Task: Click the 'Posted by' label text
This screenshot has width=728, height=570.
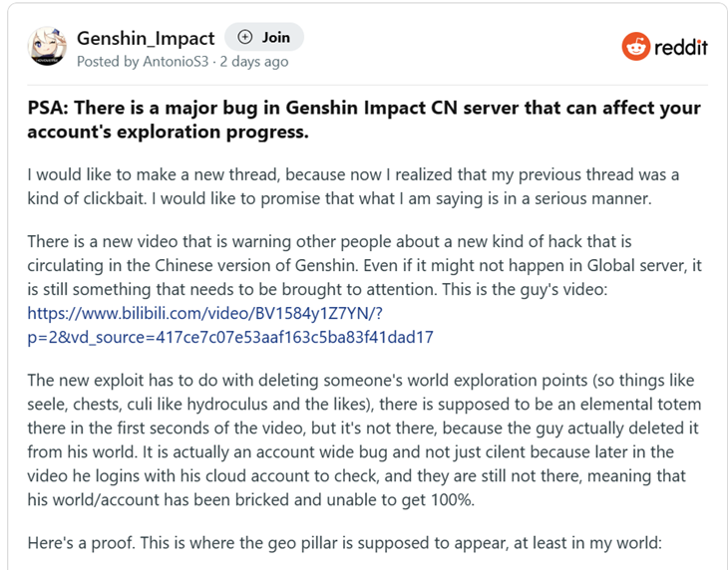Action: [108, 62]
